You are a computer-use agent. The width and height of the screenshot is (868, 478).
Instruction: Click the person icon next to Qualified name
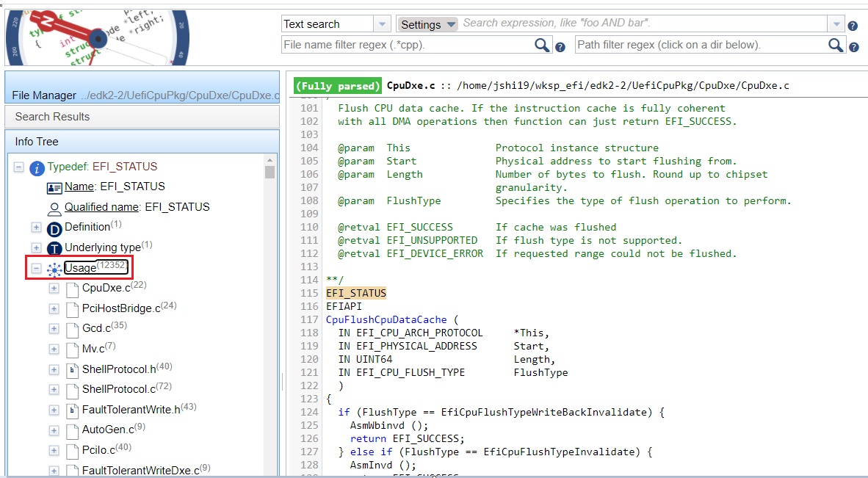pos(54,209)
